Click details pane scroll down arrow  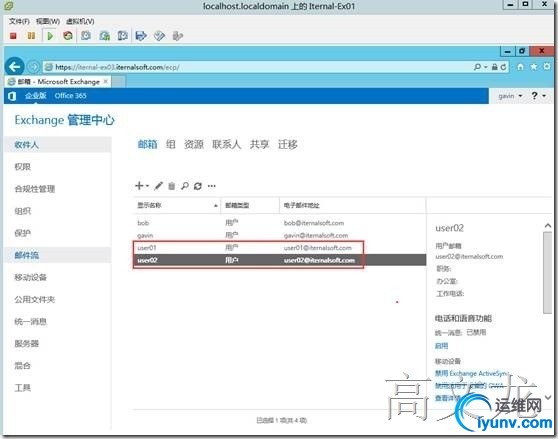point(548,397)
